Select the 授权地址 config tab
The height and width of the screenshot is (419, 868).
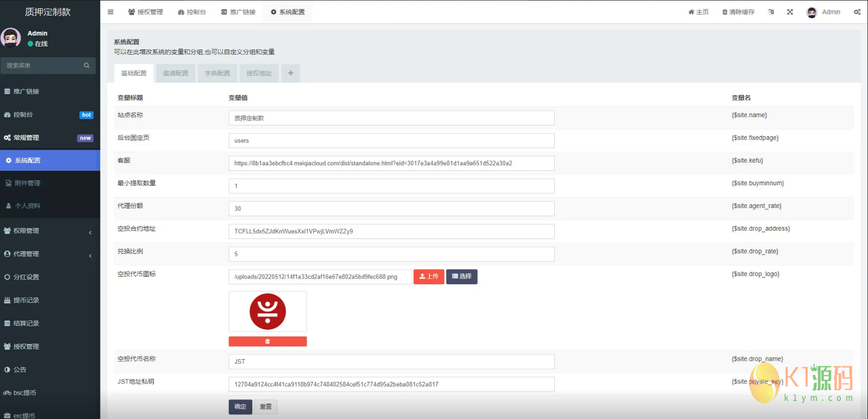pos(259,73)
